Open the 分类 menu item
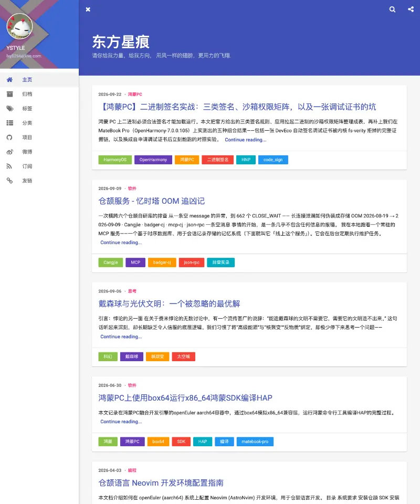 (x=39, y=123)
